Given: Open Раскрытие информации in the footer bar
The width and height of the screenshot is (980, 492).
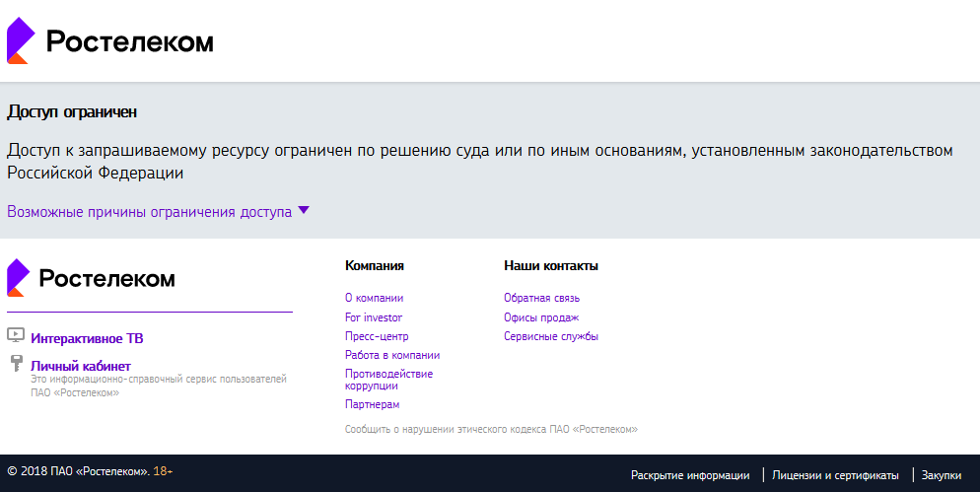Looking at the screenshot, I should 690,475.
